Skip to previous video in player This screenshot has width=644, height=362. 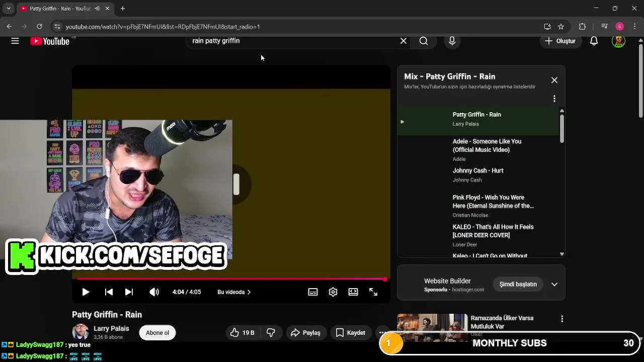pyautogui.click(x=109, y=292)
